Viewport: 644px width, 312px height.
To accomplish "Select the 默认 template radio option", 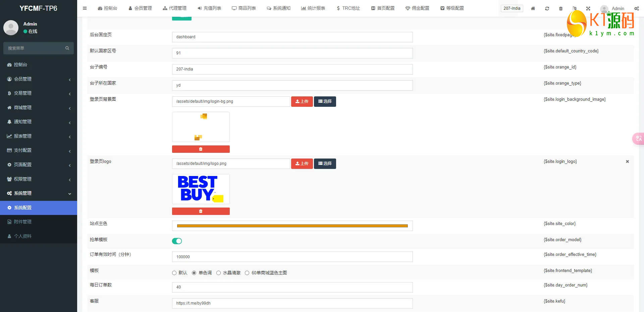I will [x=174, y=273].
